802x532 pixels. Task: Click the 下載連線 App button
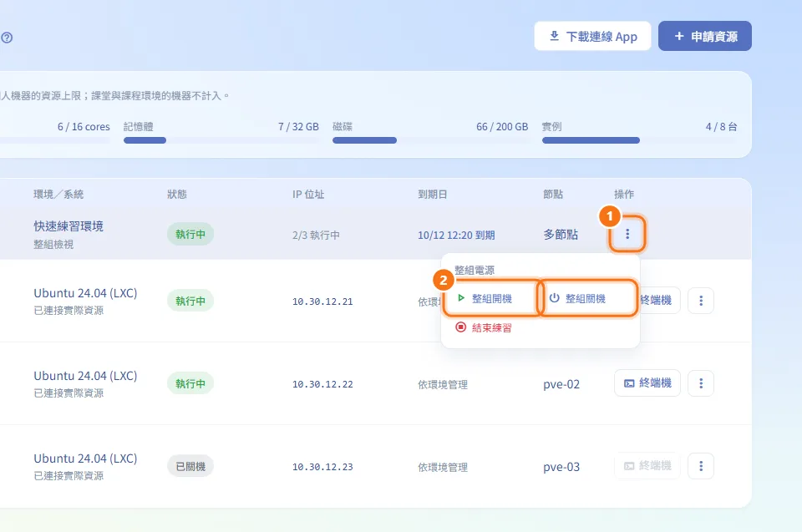coord(592,36)
